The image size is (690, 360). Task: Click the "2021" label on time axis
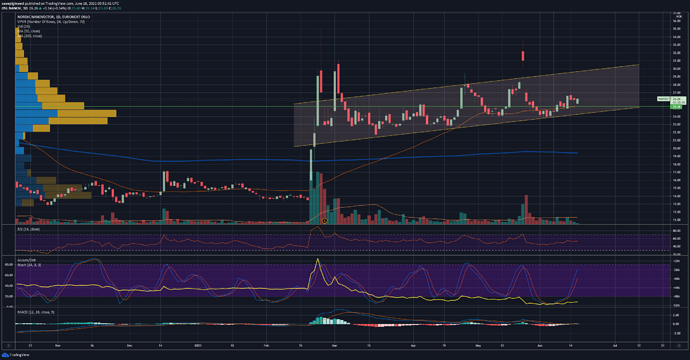pos(198,346)
